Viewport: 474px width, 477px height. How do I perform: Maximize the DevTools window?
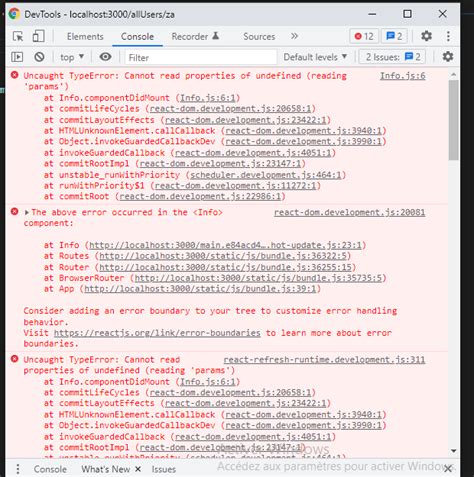(407, 14)
